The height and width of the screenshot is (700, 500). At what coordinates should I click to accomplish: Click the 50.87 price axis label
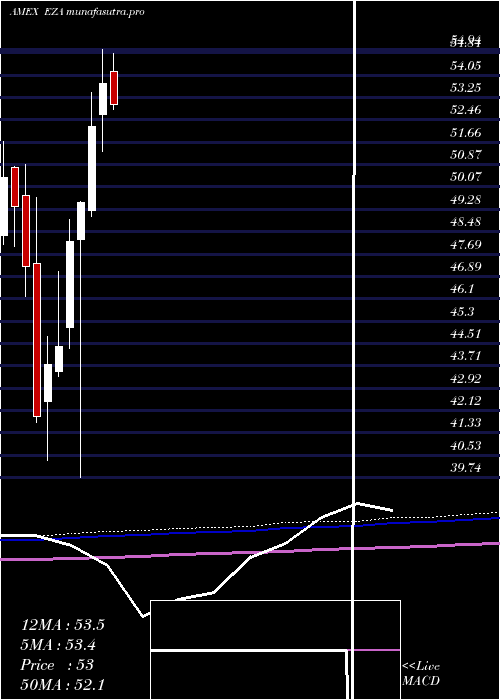pyautogui.click(x=466, y=155)
